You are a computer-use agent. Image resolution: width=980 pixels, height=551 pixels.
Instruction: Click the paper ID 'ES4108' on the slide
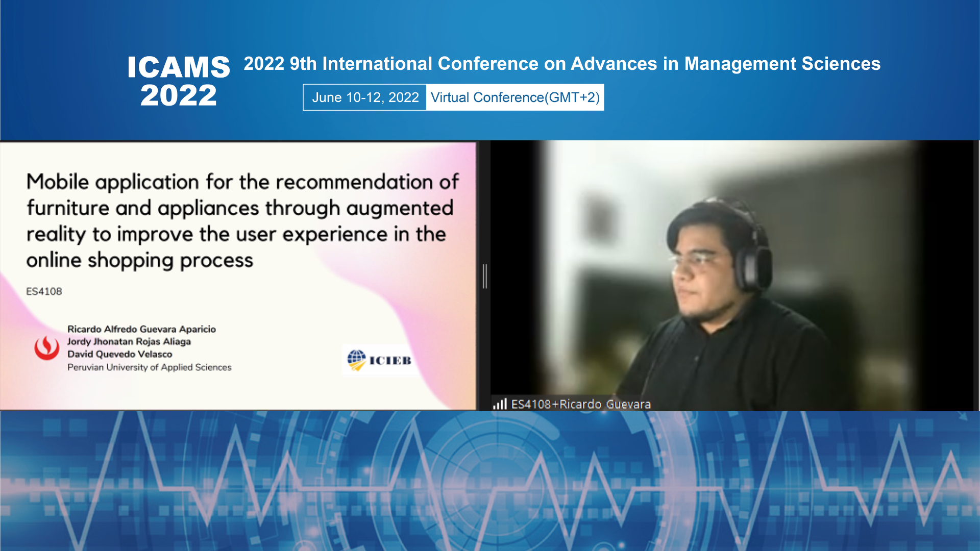pyautogui.click(x=44, y=291)
